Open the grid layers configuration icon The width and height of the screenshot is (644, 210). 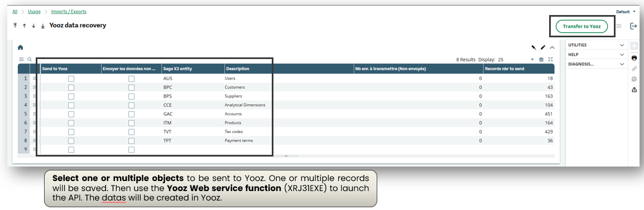[x=541, y=60]
